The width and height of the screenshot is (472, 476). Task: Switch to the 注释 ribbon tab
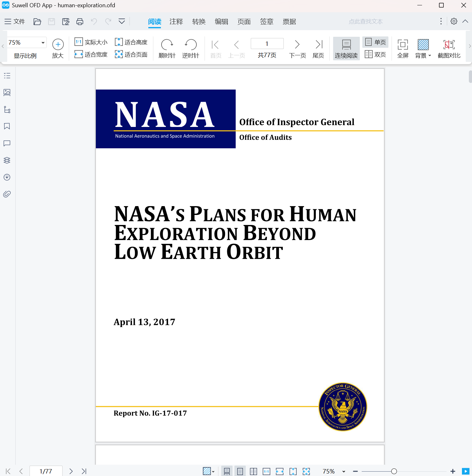176,21
